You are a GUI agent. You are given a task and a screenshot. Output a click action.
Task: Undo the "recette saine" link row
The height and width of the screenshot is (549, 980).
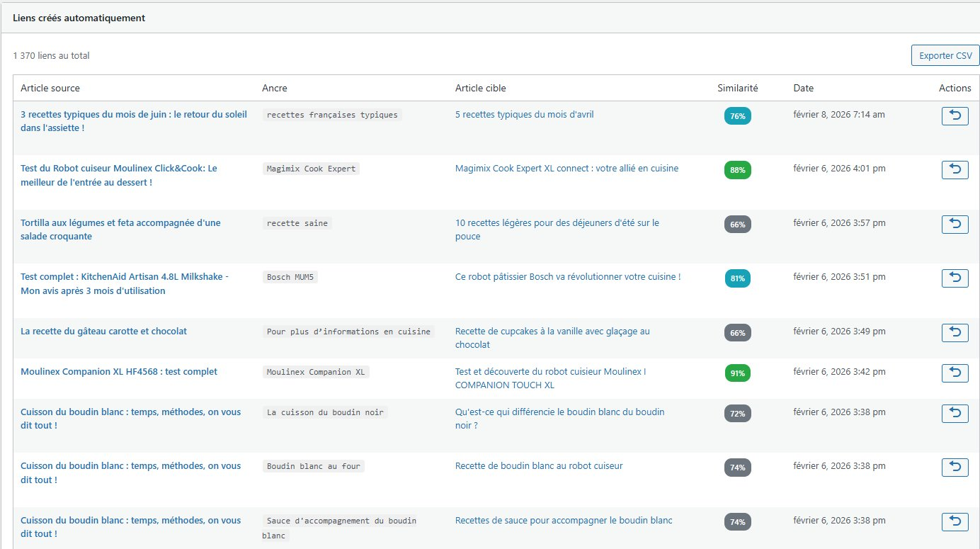click(955, 224)
